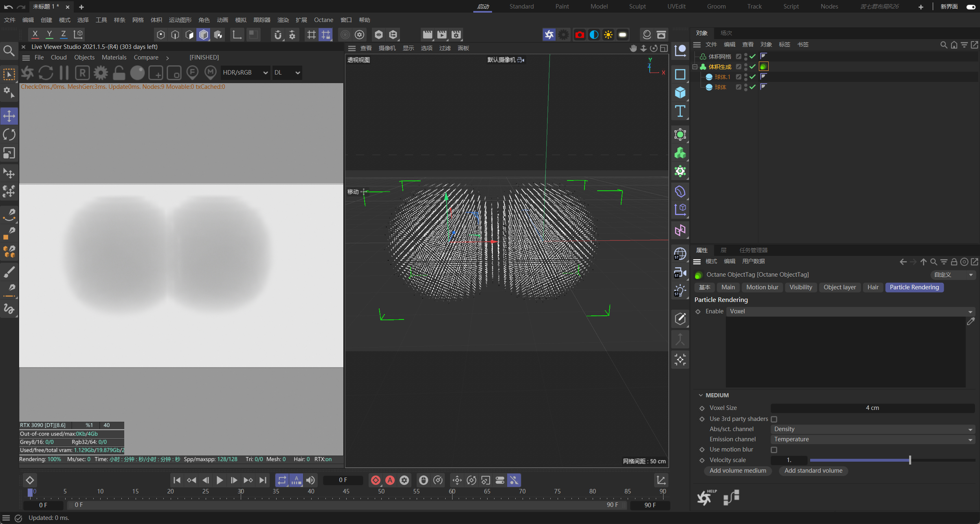Screen dimensions: 980x524
Task: Toggle the new interface switch
Action: pyautogui.click(x=970, y=7)
